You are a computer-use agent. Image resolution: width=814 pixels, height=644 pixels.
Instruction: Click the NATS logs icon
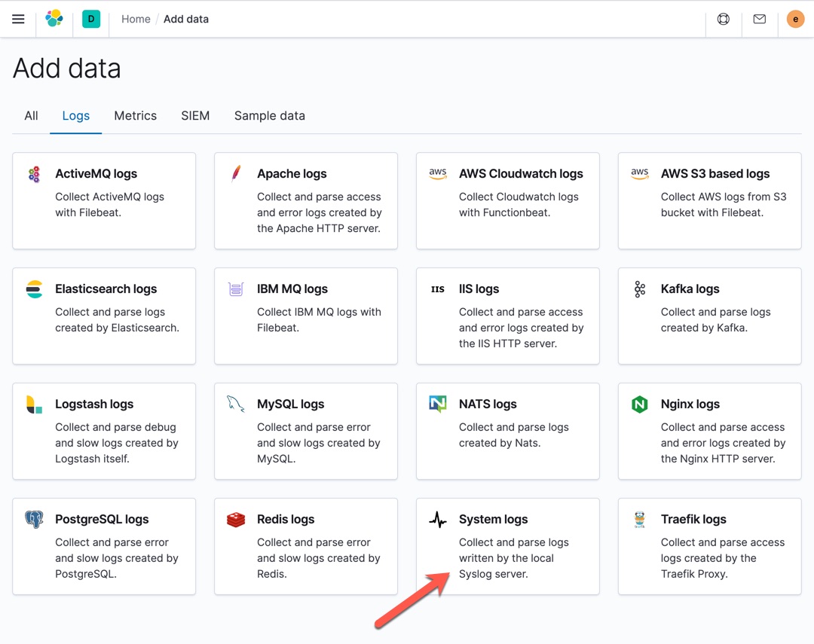[x=438, y=404]
